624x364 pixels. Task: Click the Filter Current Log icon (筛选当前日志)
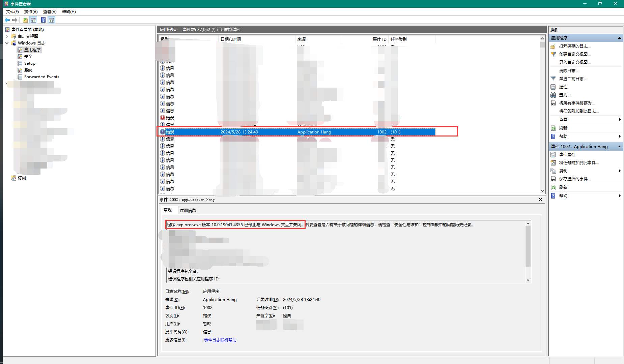(x=553, y=79)
